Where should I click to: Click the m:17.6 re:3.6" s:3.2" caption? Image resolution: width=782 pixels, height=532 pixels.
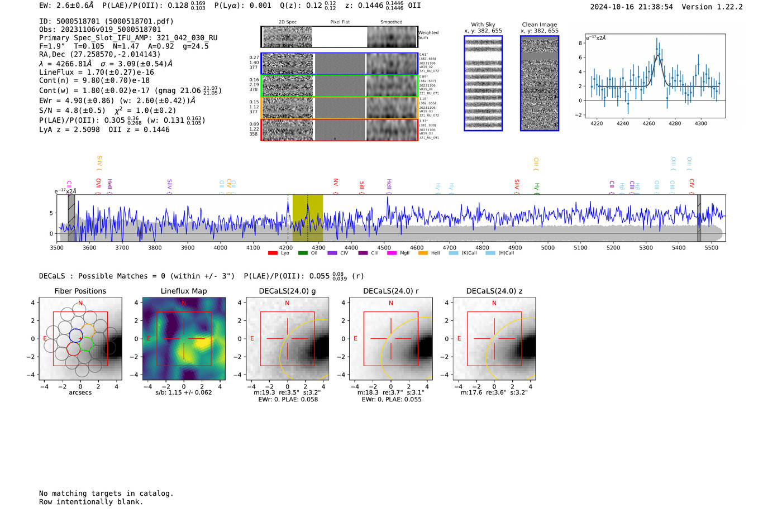(494, 392)
